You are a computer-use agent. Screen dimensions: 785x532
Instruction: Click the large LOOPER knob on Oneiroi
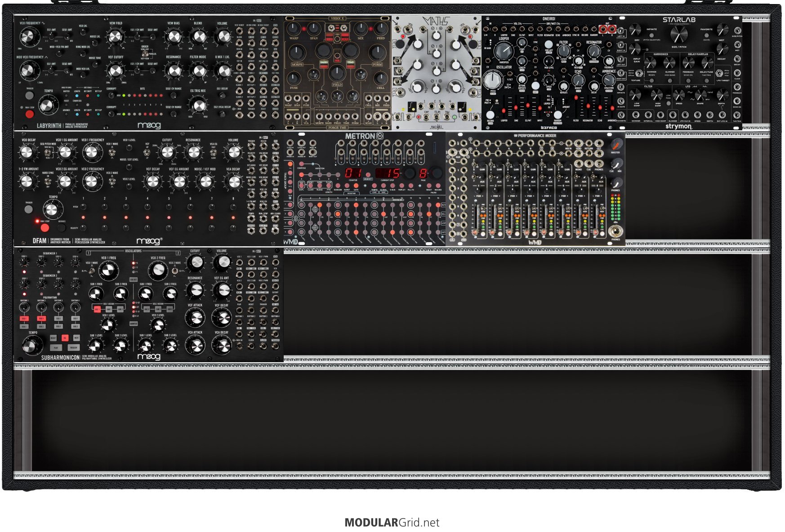(x=504, y=51)
